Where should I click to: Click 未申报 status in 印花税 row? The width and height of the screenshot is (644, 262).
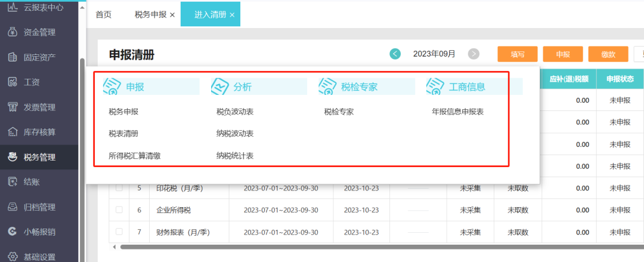(x=620, y=188)
